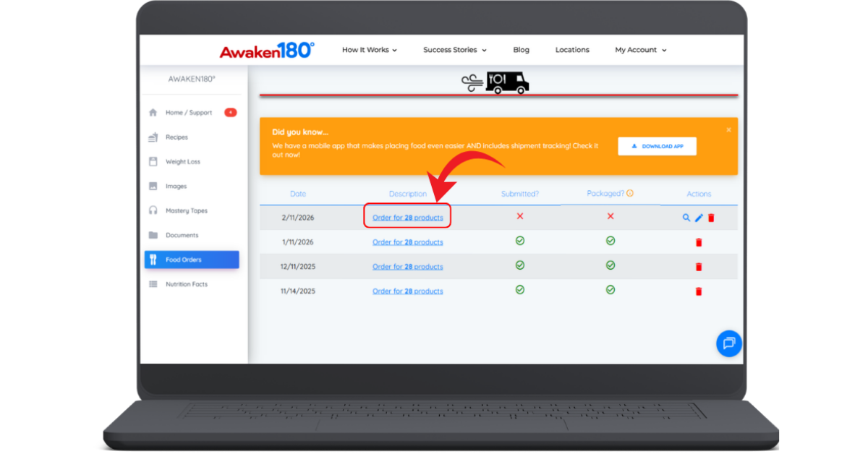868x454 pixels.
Task: Delete the 11/14/2025 order
Action: tap(699, 291)
